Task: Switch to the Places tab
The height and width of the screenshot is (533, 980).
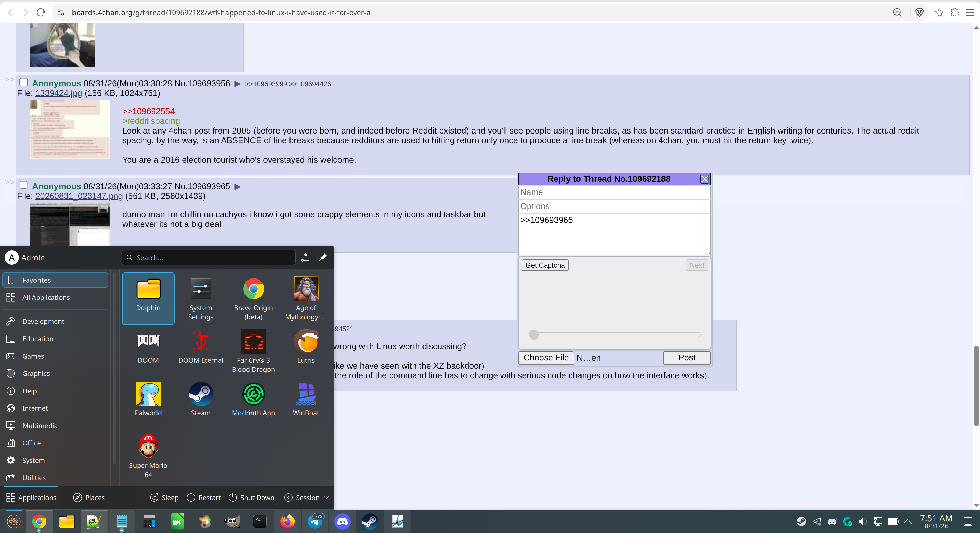Action: tap(89, 498)
